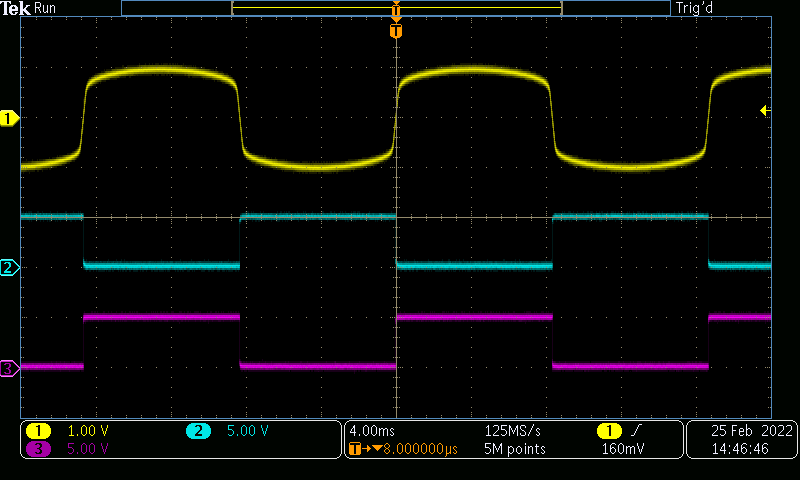
Task: Select the orange trigger position T marker
Action: pyautogui.click(x=396, y=32)
